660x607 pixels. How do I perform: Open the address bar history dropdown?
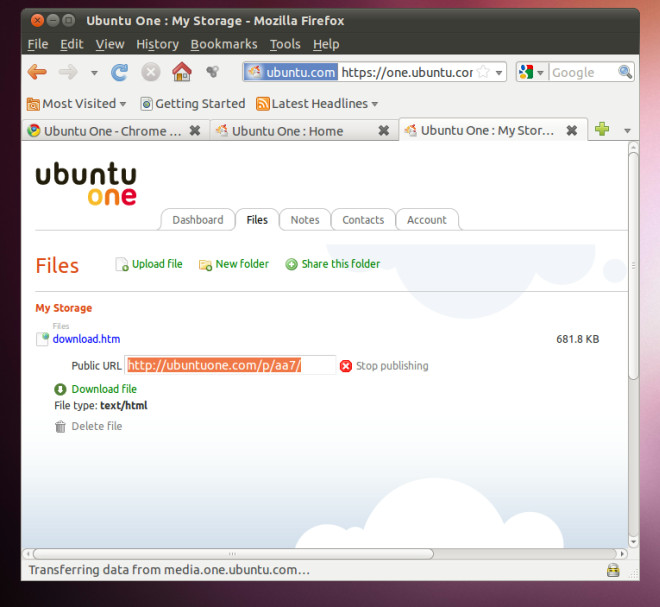click(x=499, y=72)
